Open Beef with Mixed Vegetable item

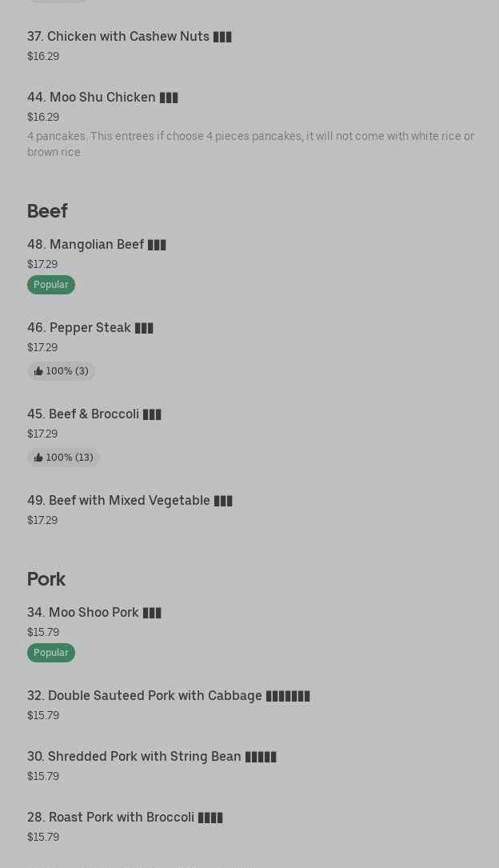(x=130, y=501)
